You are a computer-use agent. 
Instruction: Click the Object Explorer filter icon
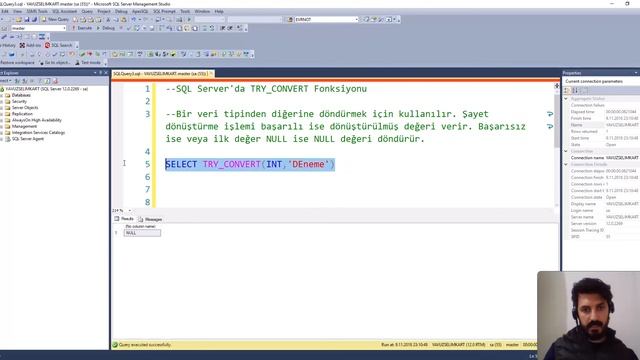[x=40, y=81]
